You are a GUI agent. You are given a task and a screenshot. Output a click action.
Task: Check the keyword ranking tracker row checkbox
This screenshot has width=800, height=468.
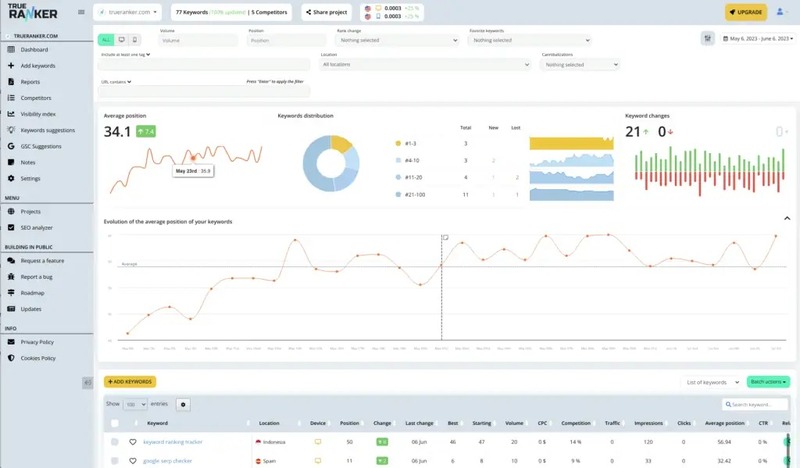click(115, 442)
